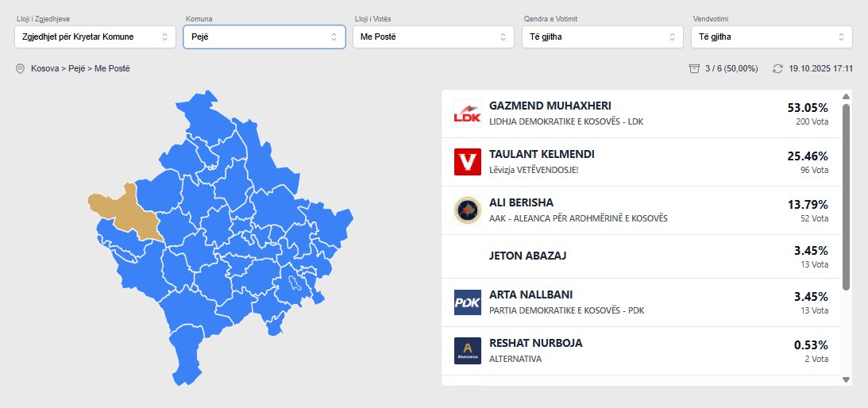The height and width of the screenshot is (408, 868).
Task: Select Gazmend Muhaxheri candidate row
Action: coord(640,114)
